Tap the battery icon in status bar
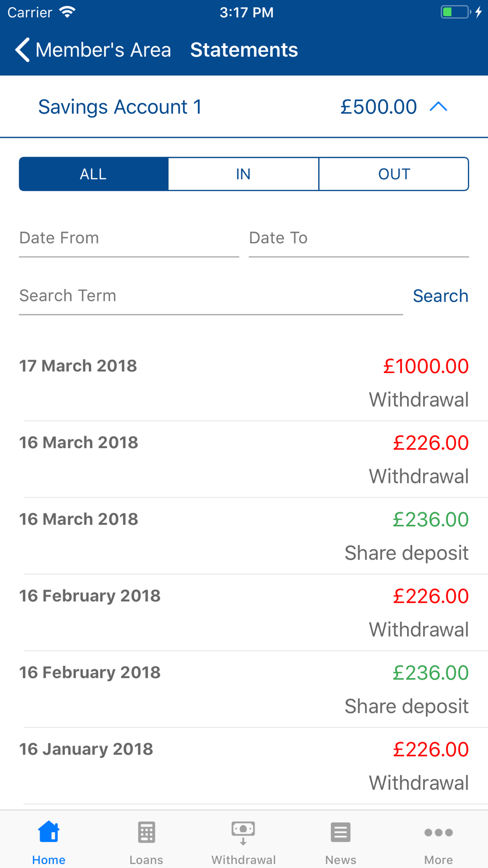Viewport: 488px width, 868px height. [x=456, y=12]
